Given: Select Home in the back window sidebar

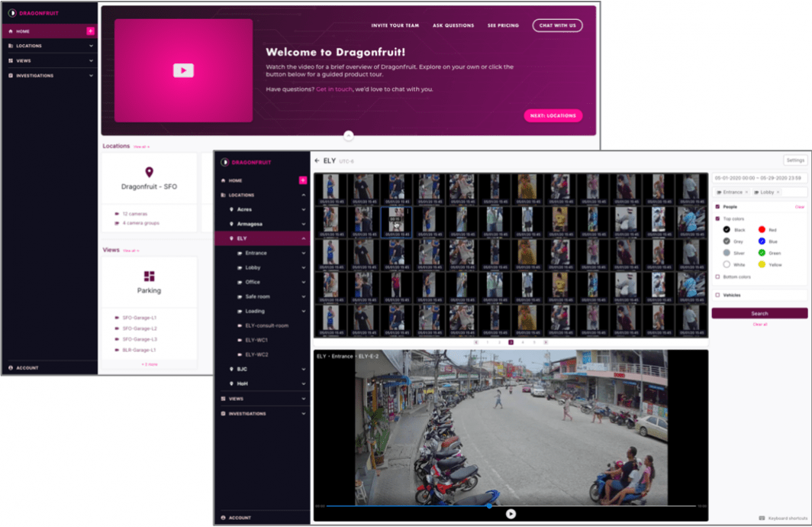Looking at the screenshot, I should pos(49,31).
